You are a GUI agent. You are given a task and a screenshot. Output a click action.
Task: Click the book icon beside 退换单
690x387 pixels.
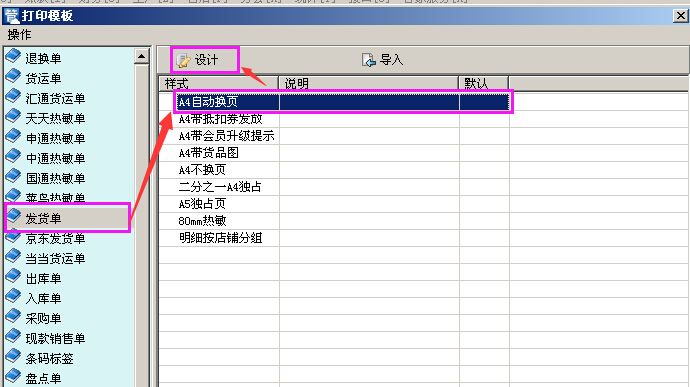point(13,56)
